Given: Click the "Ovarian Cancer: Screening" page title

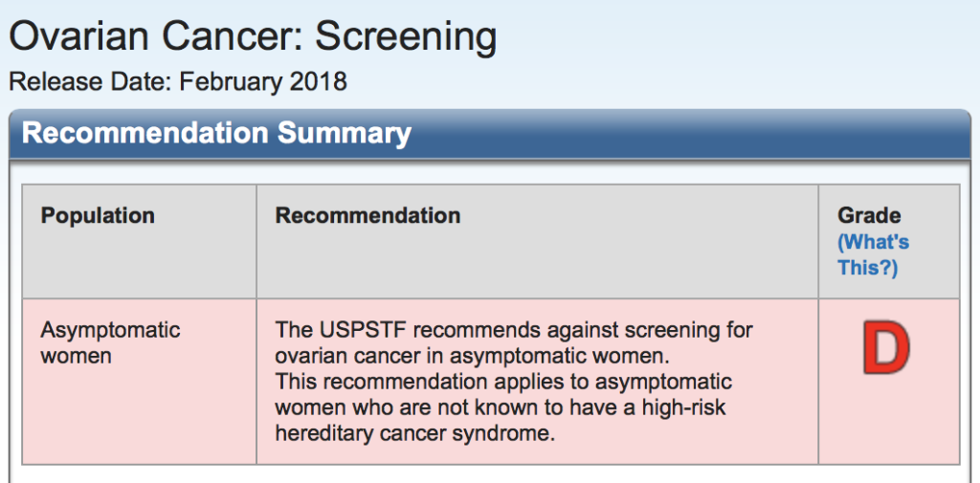Looking at the screenshot, I should (x=253, y=37).
